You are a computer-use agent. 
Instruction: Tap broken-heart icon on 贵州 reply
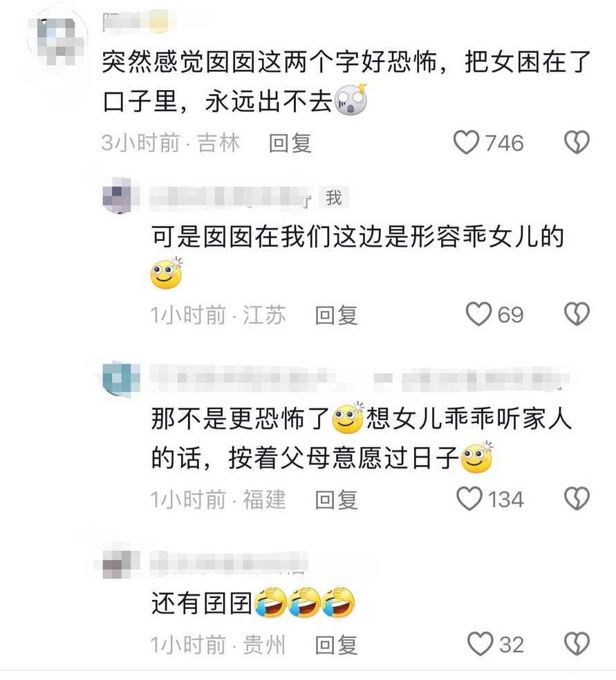point(577,644)
